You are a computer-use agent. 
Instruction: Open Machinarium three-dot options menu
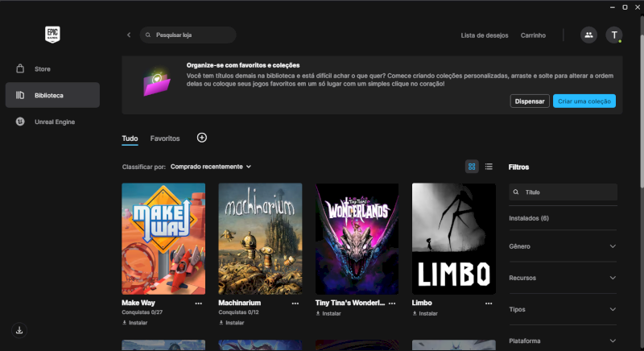coord(295,304)
